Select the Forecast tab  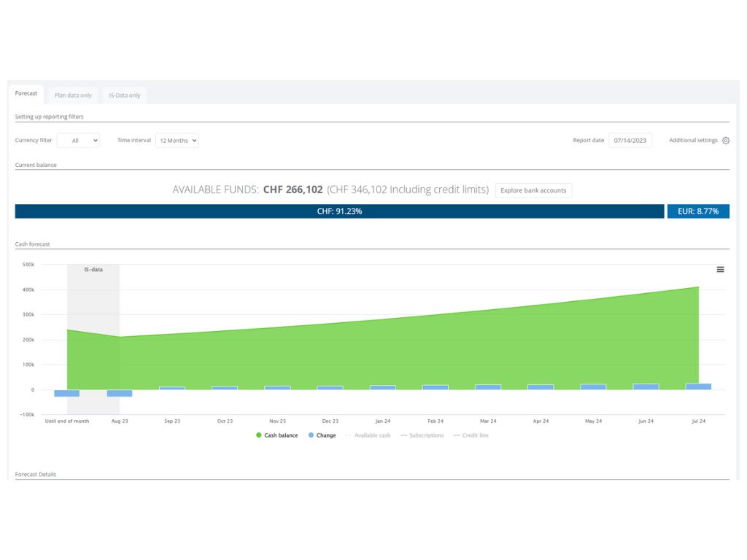click(x=26, y=93)
